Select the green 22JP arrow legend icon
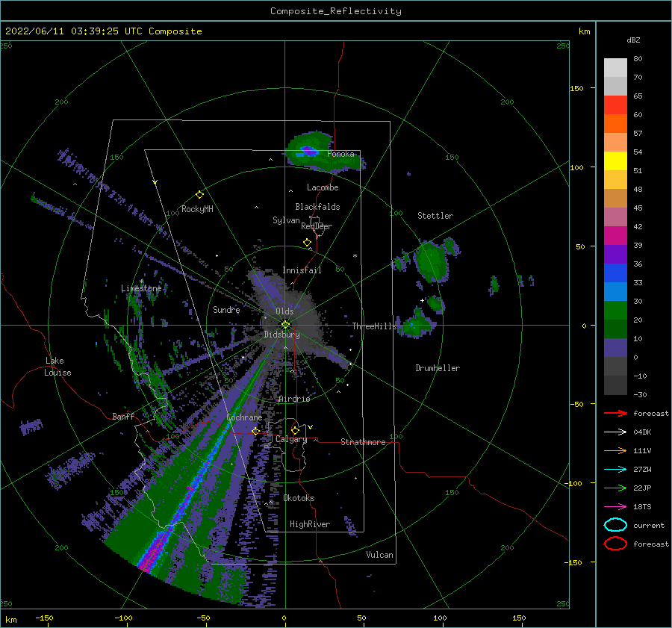The image size is (672, 628). [x=615, y=488]
